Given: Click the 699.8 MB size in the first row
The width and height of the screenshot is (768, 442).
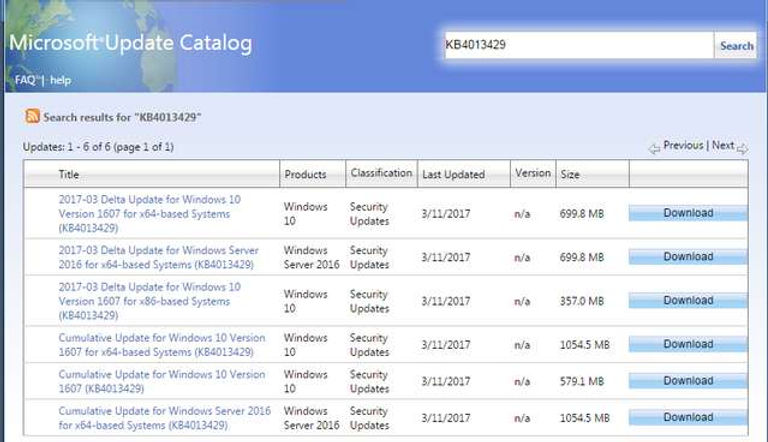Looking at the screenshot, I should tap(582, 214).
